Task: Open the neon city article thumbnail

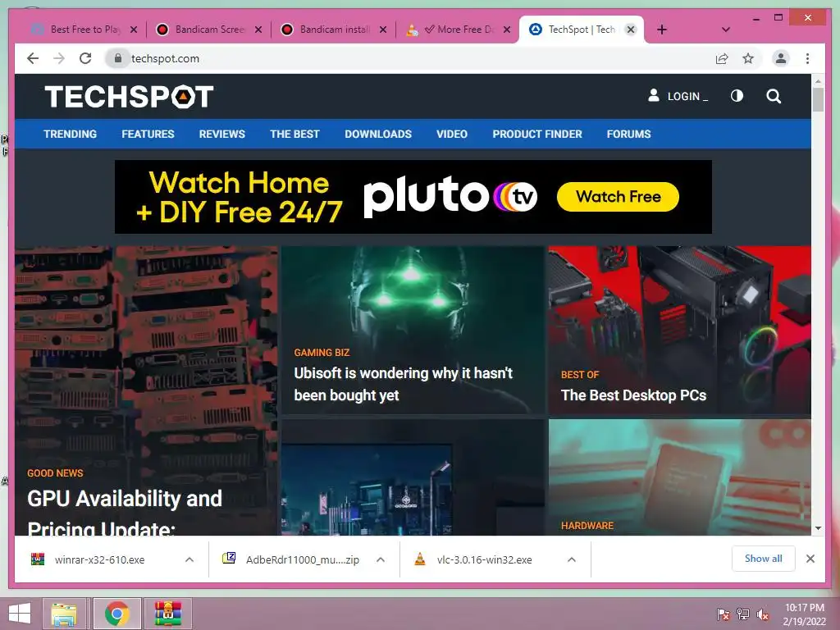Action: click(413, 477)
